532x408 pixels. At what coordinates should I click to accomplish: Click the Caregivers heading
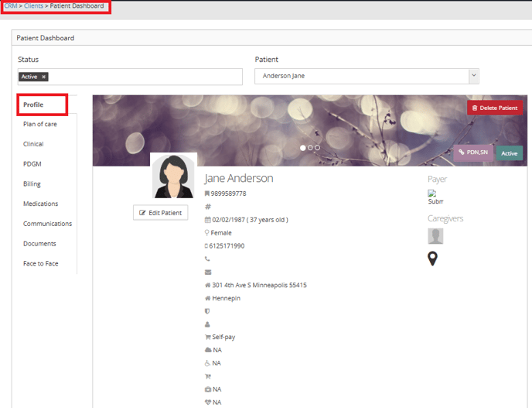pyautogui.click(x=445, y=218)
